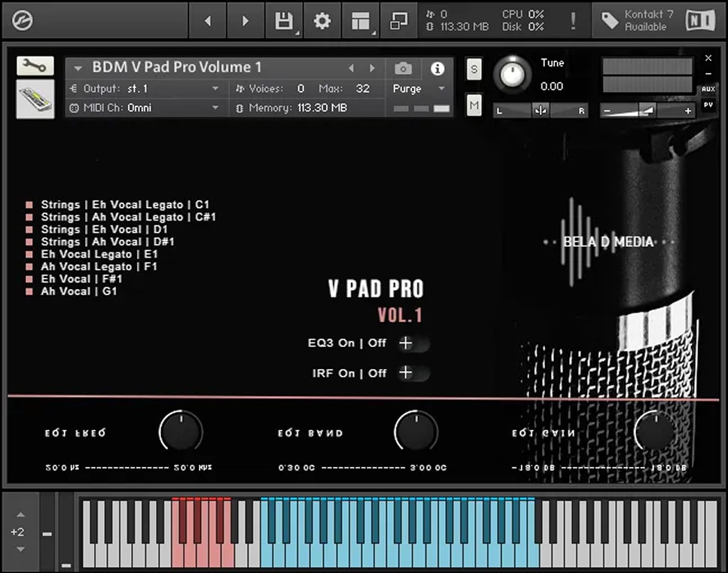Open instrument info via the i icon

(437, 69)
